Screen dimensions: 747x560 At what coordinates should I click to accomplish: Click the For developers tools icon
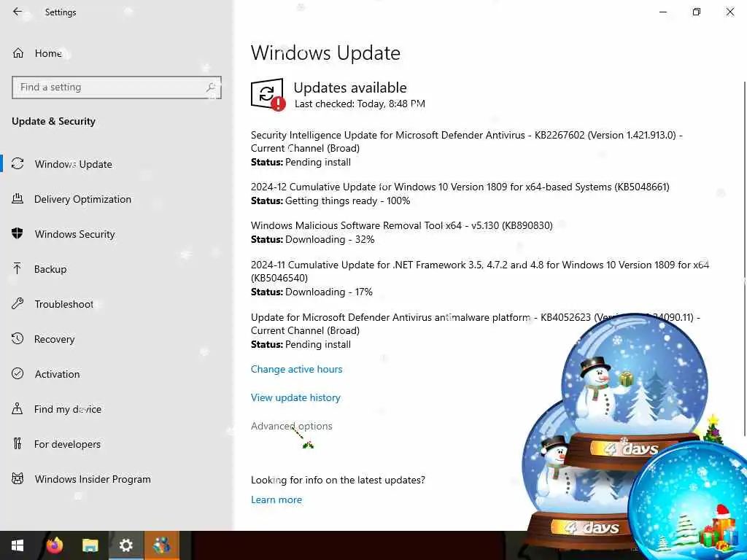tap(18, 443)
